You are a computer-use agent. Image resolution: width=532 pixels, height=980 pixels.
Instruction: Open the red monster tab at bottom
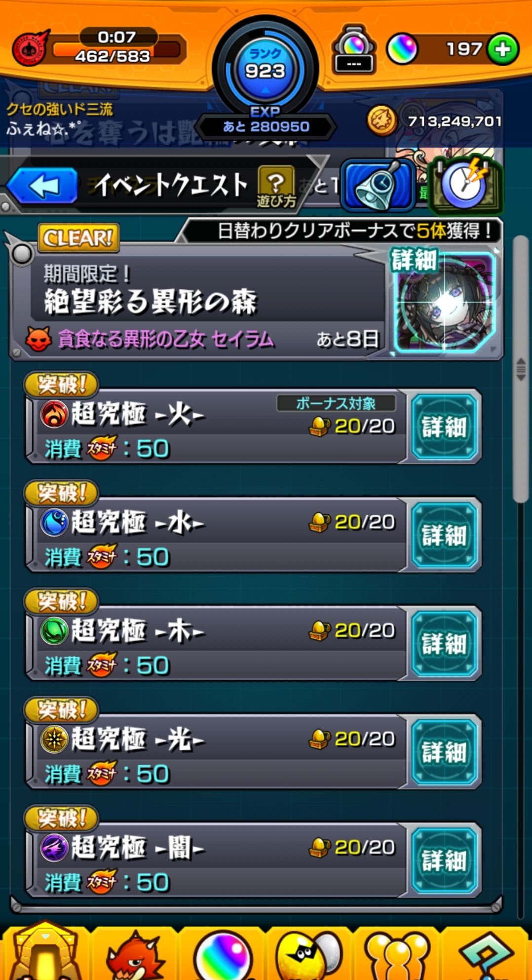point(134,955)
